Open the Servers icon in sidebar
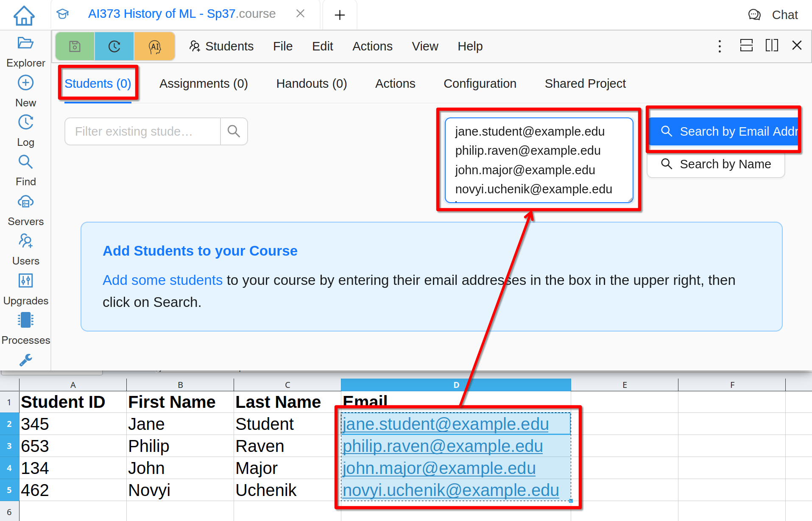The image size is (812, 521). point(25,202)
